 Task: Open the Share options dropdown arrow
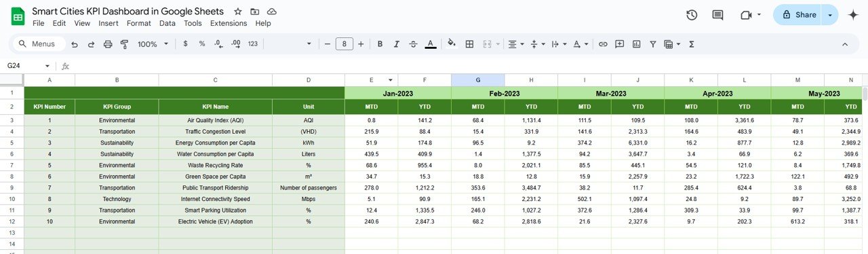(830, 15)
